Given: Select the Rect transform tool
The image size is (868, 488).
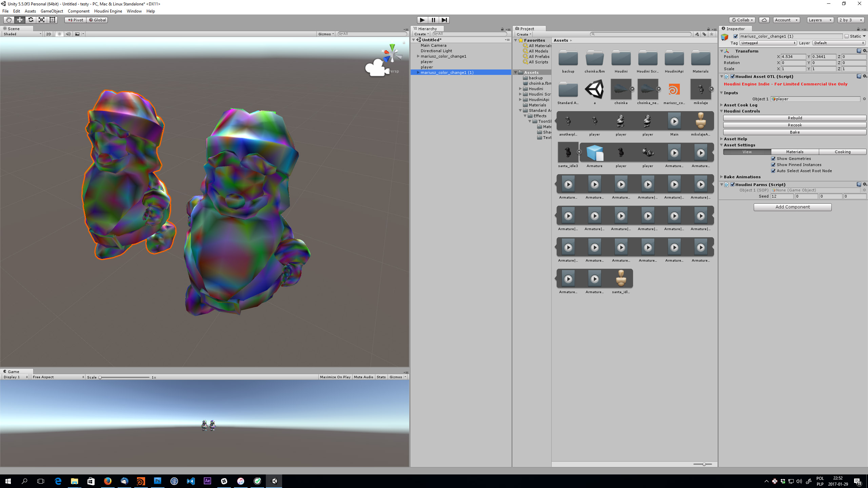Looking at the screenshot, I should point(52,20).
